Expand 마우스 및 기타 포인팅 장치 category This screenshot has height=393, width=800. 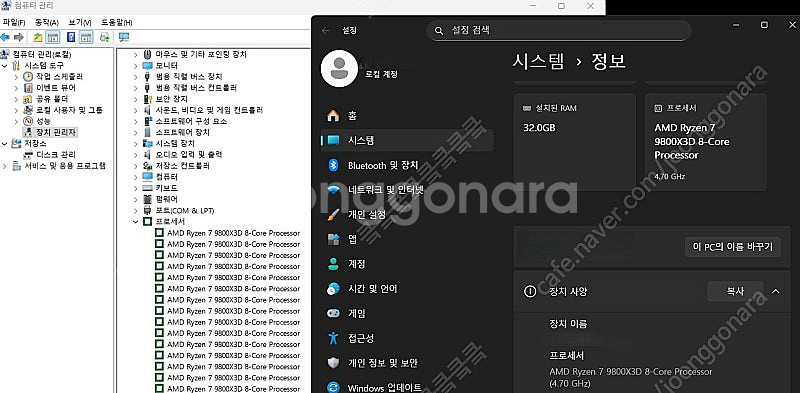tap(136, 54)
